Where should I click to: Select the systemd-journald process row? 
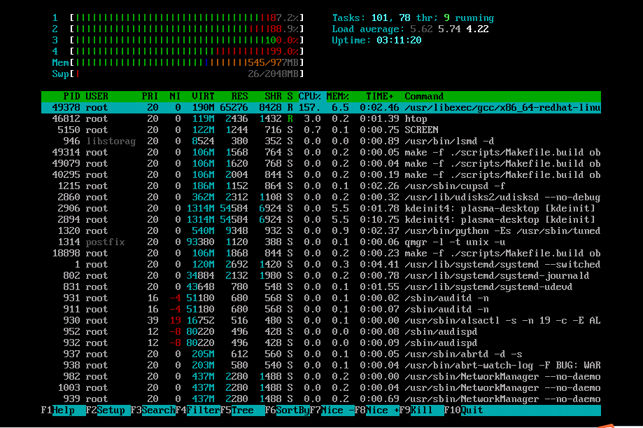[x=321, y=275]
